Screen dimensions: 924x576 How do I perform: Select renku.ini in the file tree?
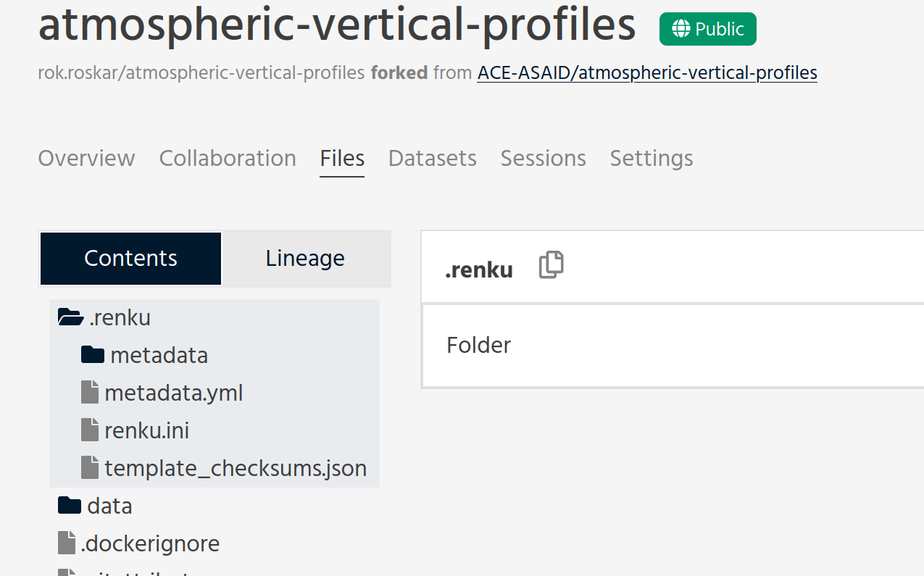(x=147, y=430)
